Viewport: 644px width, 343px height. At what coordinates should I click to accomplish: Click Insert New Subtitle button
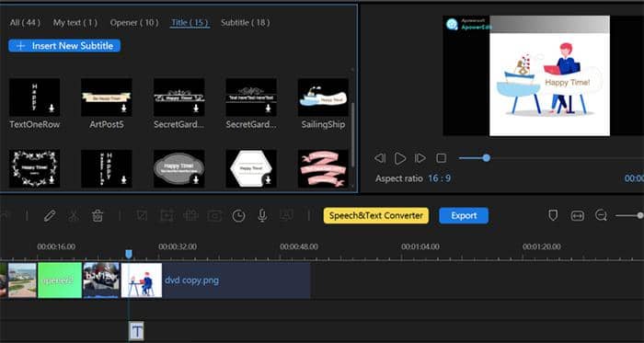coord(64,46)
